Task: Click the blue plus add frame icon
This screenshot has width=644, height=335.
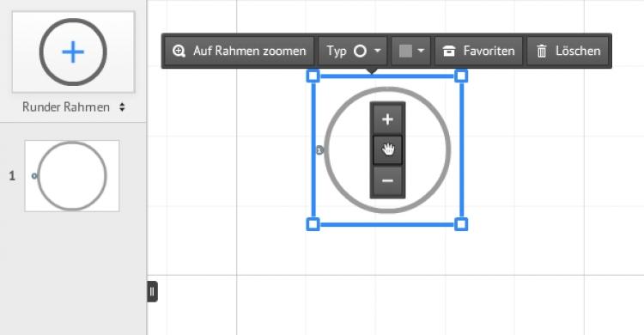Action: 73,52
